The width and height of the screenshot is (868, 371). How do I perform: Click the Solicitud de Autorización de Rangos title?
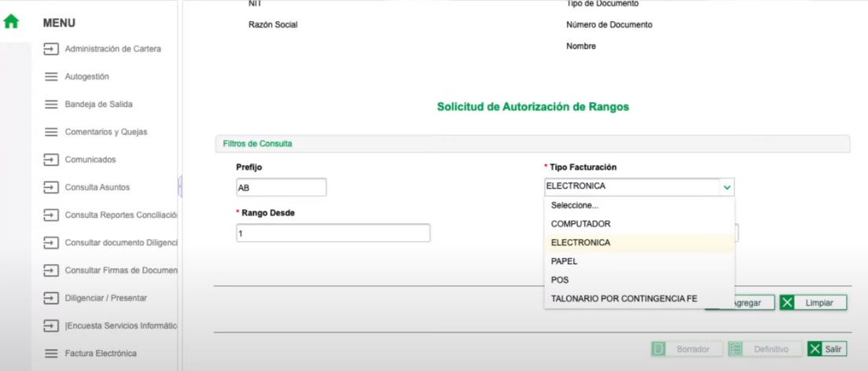[533, 107]
